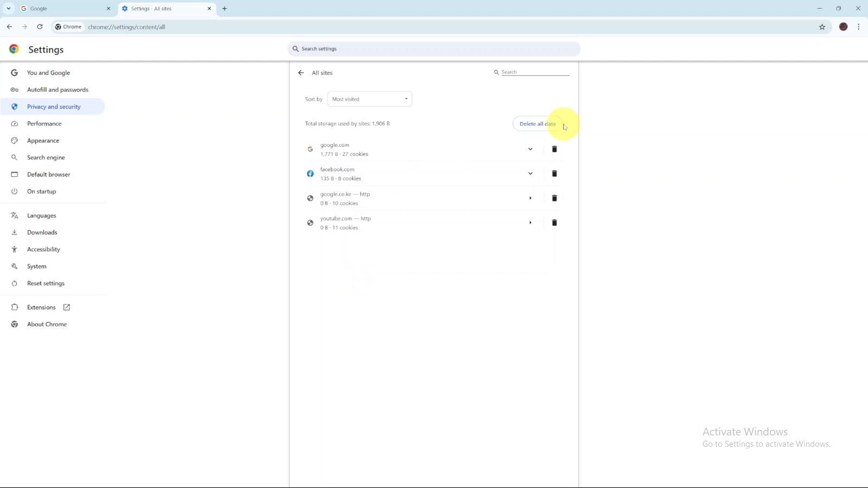This screenshot has height=488, width=868.
Task: Switch to the Google tab
Action: coord(65,9)
